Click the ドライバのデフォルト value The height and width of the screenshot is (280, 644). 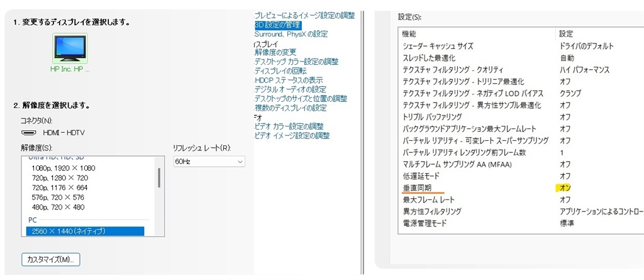coord(587,46)
